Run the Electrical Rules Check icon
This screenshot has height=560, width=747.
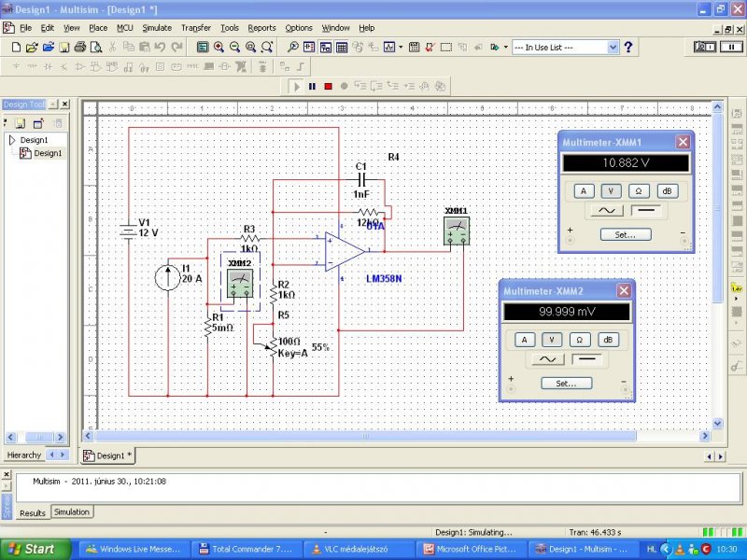[430, 48]
